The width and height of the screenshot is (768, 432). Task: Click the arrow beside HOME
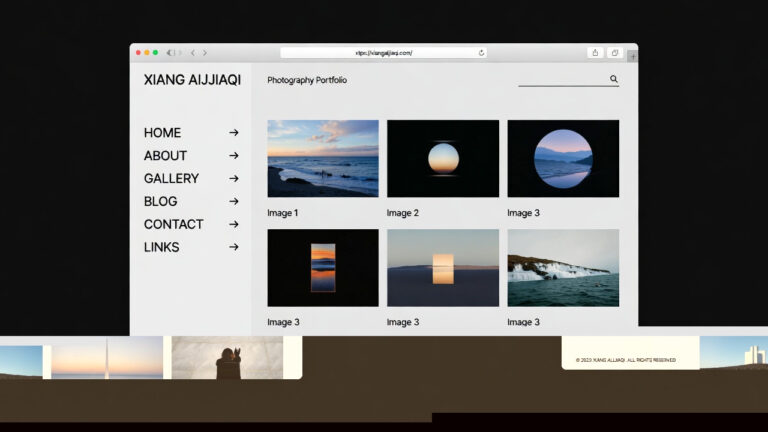click(x=233, y=133)
